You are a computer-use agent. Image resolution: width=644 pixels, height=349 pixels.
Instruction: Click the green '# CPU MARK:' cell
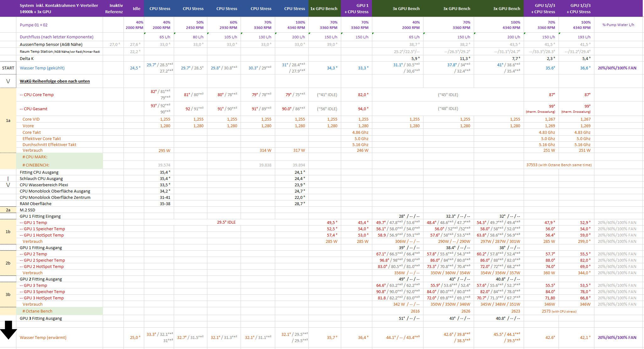tap(35, 157)
